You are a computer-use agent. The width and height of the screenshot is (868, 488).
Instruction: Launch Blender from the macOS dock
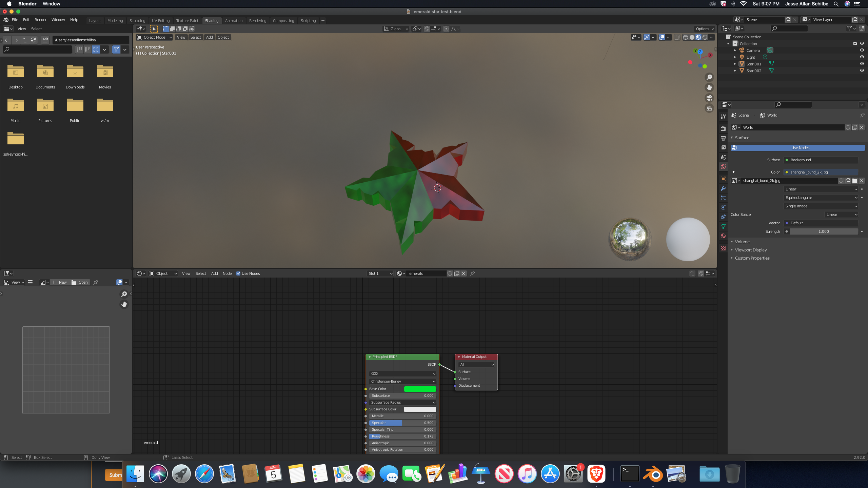(x=653, y=474)
